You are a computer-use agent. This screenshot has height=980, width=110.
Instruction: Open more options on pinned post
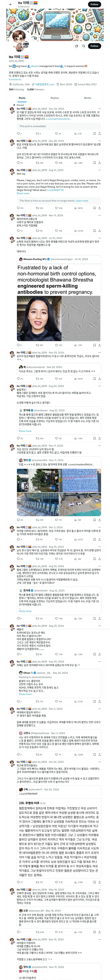tap(99, 109)
